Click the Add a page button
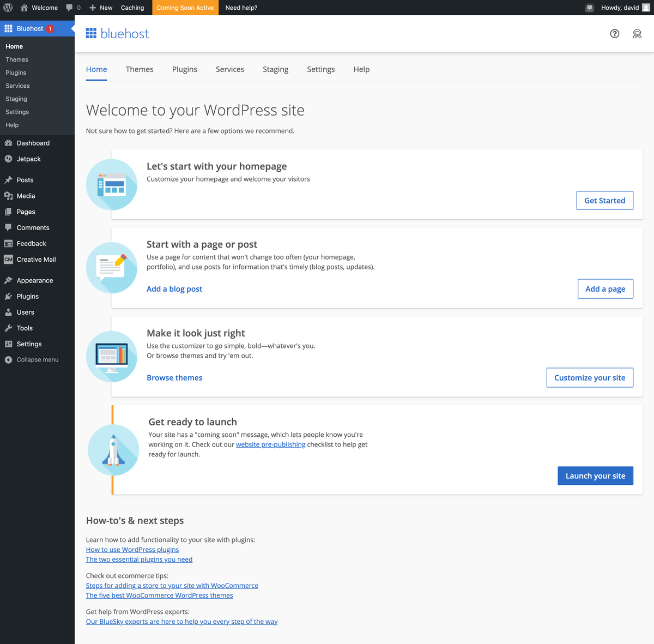 click(x=605, y=289)
